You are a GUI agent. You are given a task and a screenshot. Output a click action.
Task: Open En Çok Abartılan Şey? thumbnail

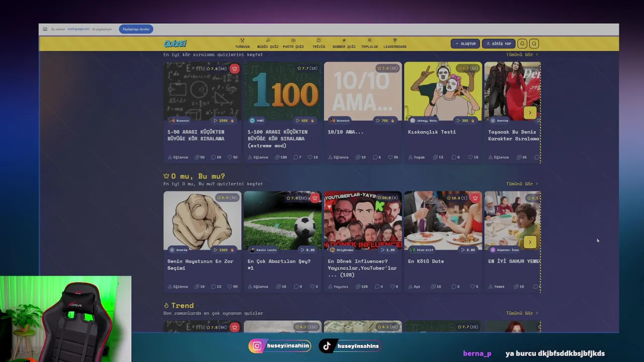[x=282, y=220]
